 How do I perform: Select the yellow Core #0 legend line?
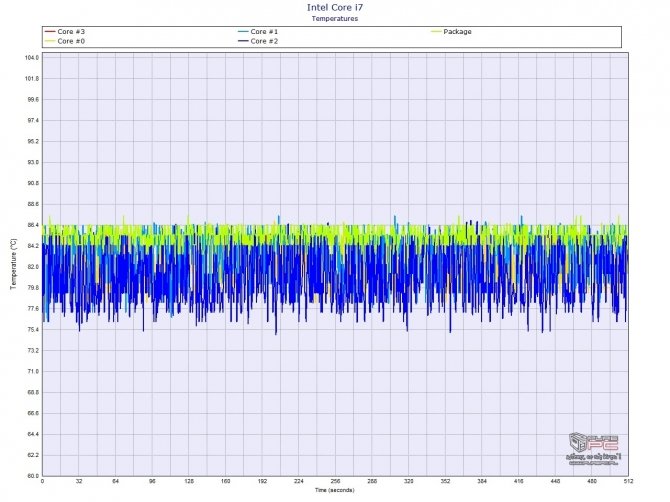tap(50, 41)
